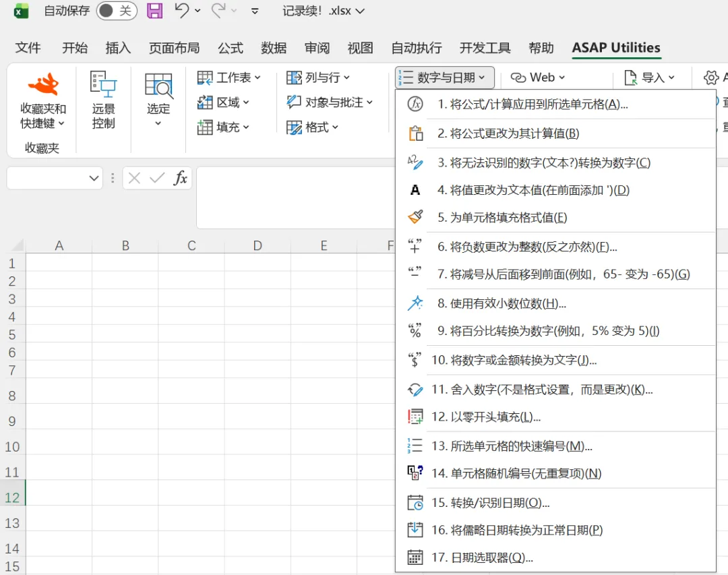Image resolution: width=728 pixels, height=575 pixels.
Task: Open the 自动执行 ribbon tab
Action: (x=417, y=48)
